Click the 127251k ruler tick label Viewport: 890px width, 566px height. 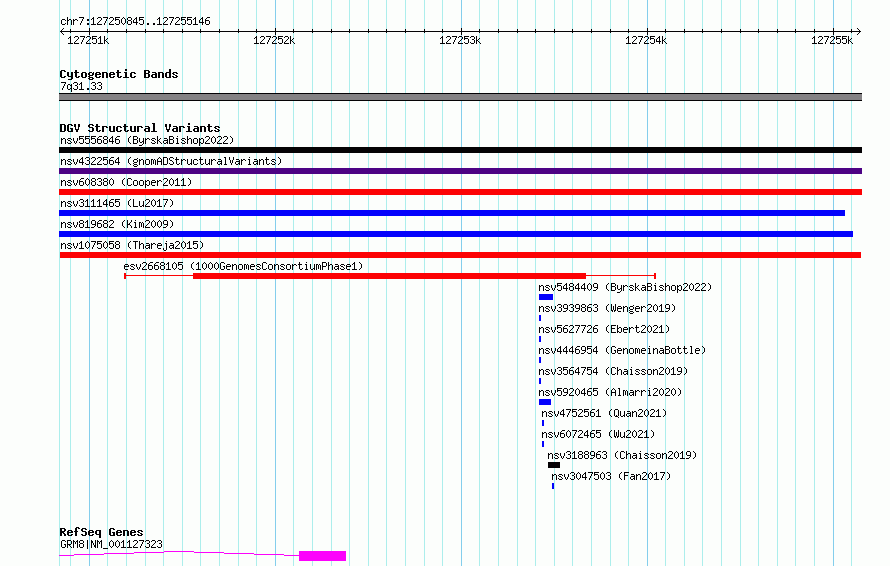(x=88, y=40)
